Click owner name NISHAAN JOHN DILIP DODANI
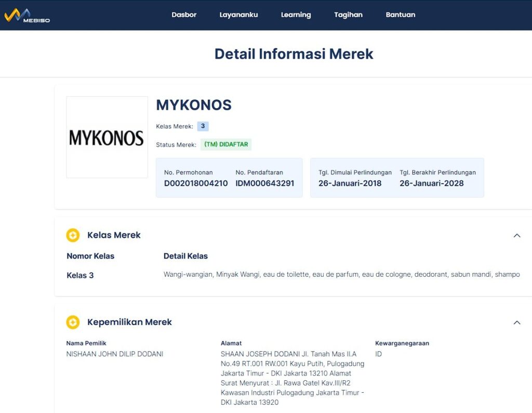This screenshot has width=532, height=413. coord(115,354)
